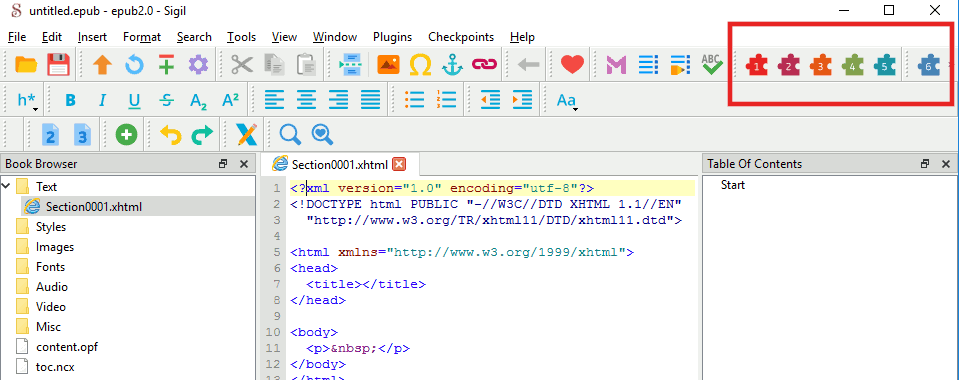This screenshot has width=959, height=380.
Task: Toggle Bold formatting
Action: pos(71,100)
